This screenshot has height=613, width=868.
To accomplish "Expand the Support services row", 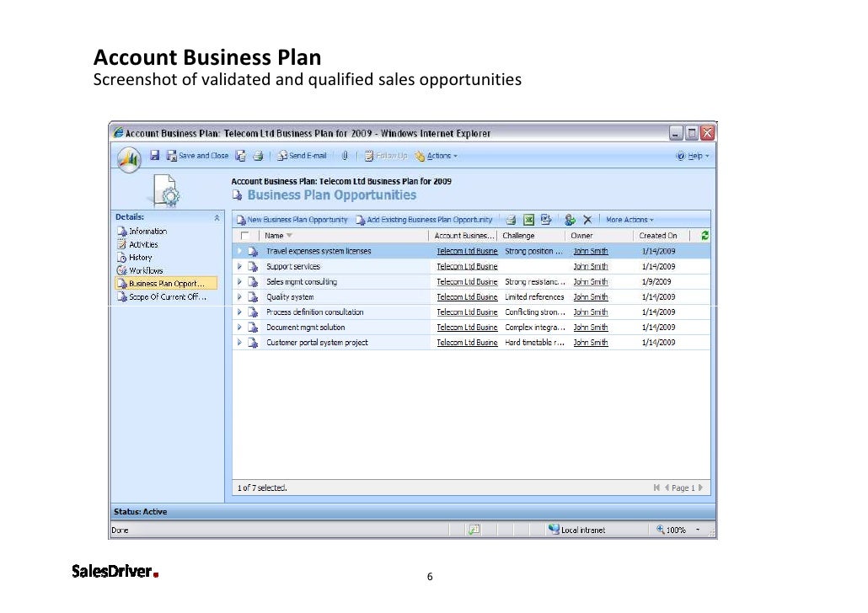I will tap(239, 266).
